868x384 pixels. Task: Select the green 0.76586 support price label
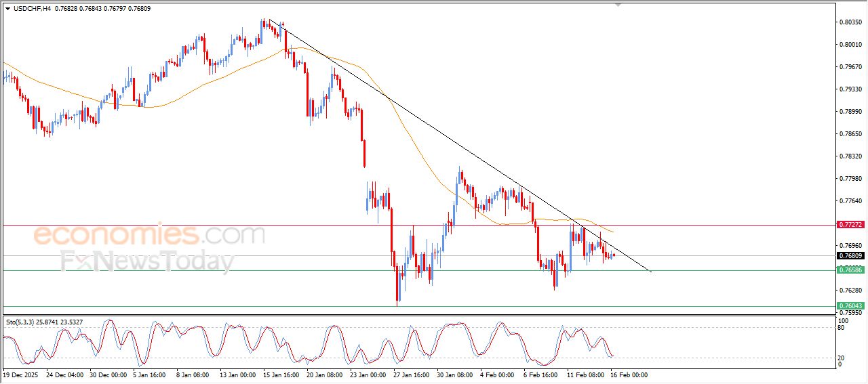850,270
